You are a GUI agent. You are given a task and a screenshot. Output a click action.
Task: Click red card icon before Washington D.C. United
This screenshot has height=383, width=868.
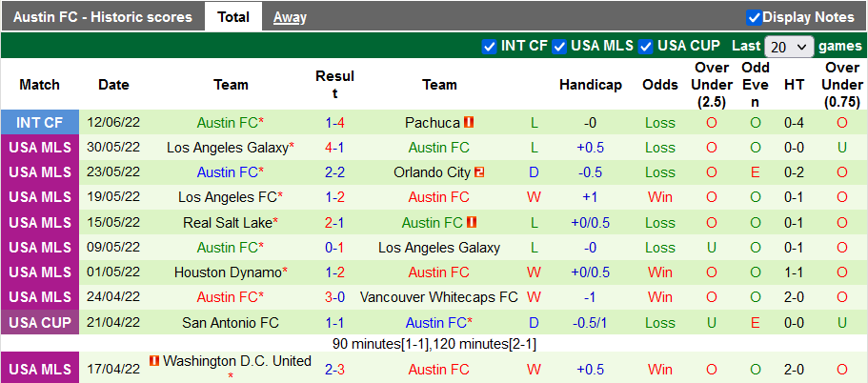(x=154, y=361)
